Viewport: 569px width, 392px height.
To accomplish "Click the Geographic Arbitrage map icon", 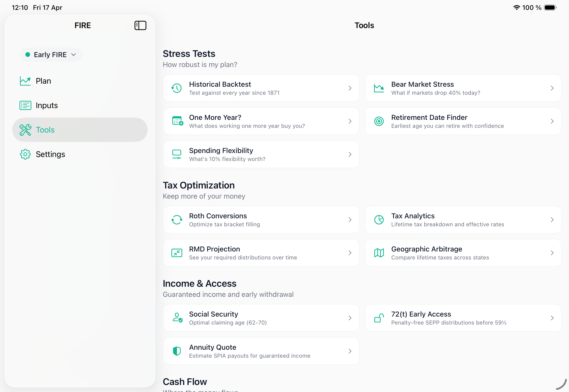I will click(379, 253).
